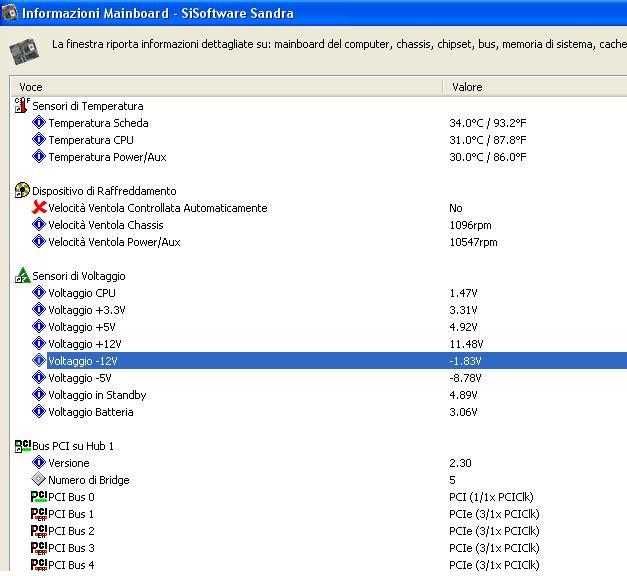Click the info icon beside Velocità Ventola Chassis
627x576 pixels.
[x=39, y=224]
